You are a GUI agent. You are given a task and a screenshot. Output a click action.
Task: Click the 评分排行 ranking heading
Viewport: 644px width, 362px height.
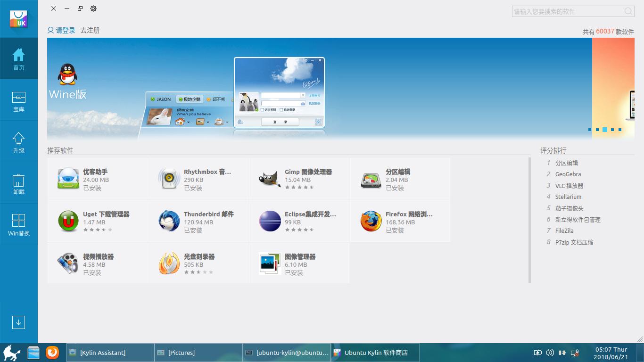[x=553, y=150]
